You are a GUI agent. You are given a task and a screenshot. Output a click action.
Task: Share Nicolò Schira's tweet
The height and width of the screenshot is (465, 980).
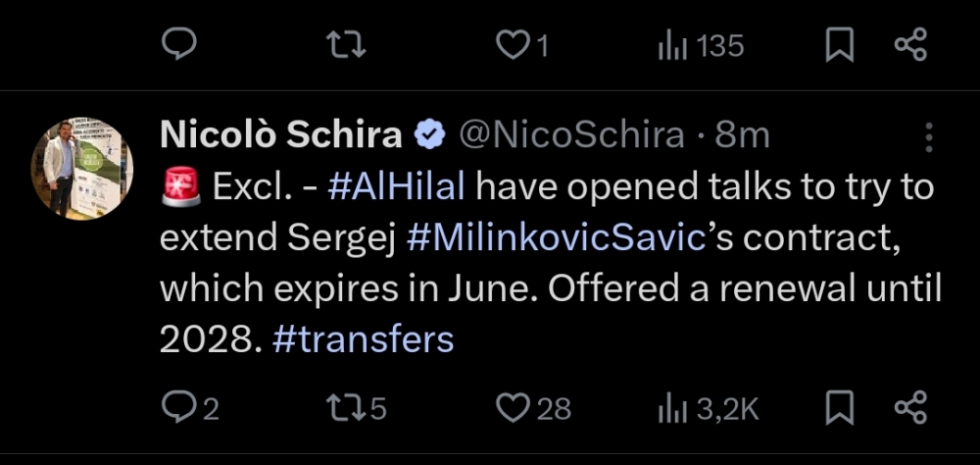[x=910, y=407]
